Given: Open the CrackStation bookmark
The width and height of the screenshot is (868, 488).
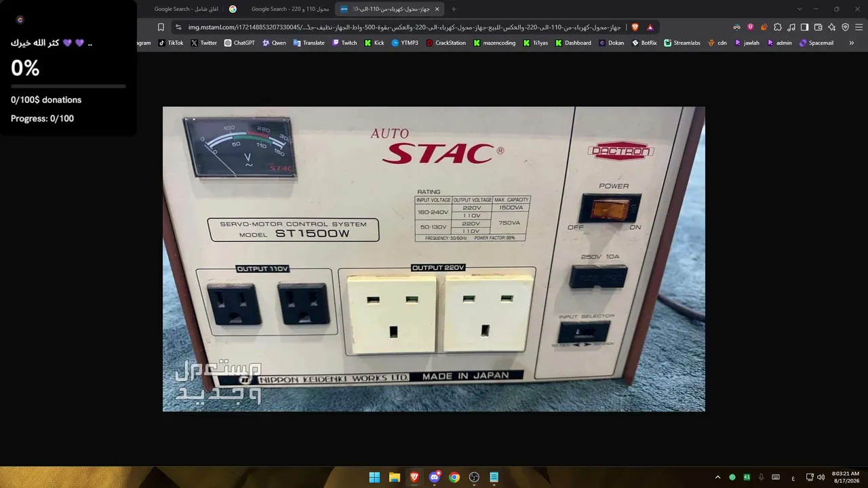Looking at the screenshot, I should coord(446,43).
